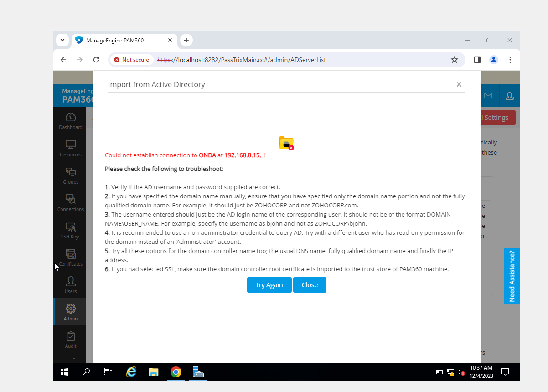Click the red Settings button behind dialog
Image resolution: width=548 pixels, height=392 pixels.
tap(498, 118)
